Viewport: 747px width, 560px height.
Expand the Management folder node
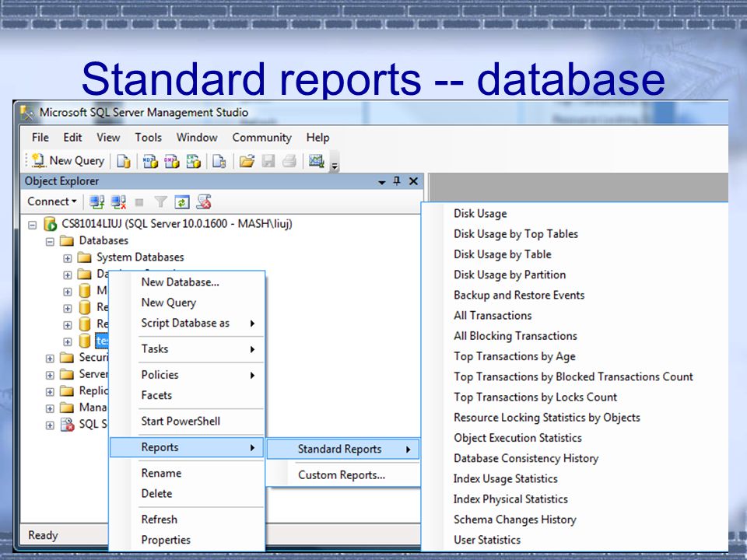point(50,408)
